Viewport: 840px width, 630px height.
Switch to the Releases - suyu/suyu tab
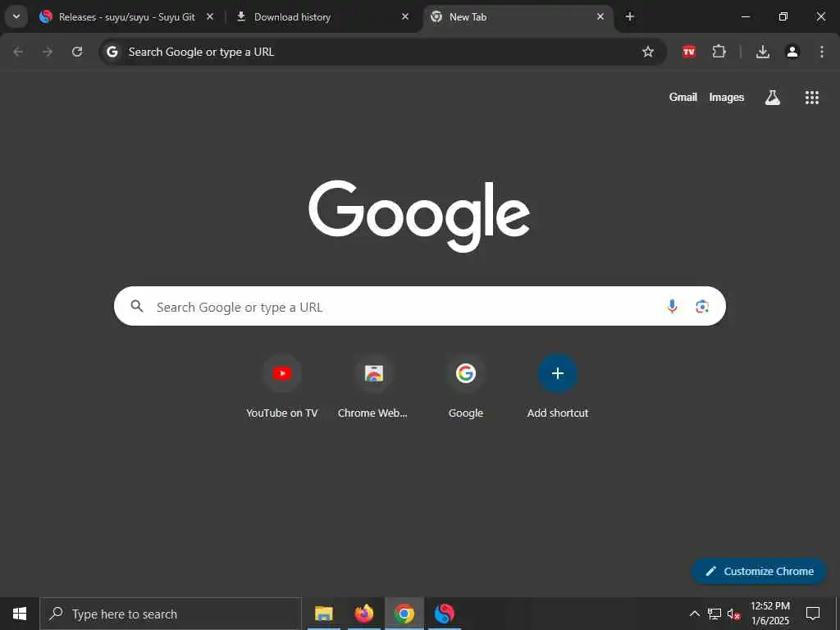click(126, 17)
